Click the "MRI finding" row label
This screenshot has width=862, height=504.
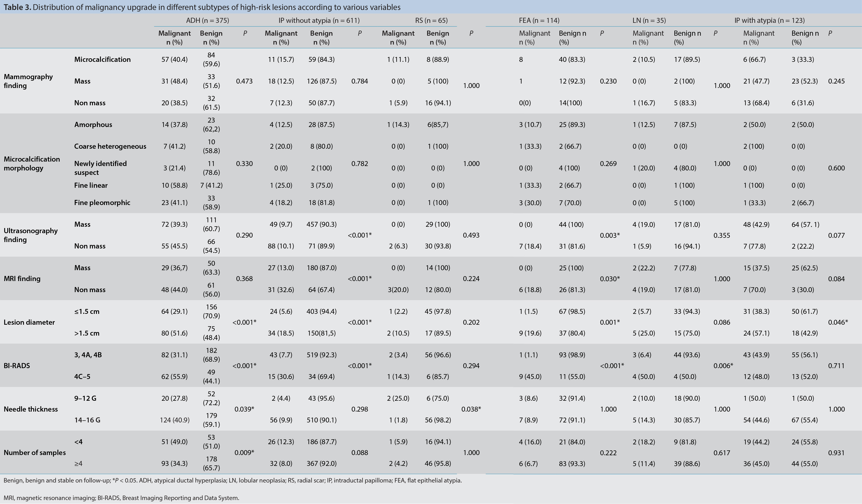pos(22,279)
